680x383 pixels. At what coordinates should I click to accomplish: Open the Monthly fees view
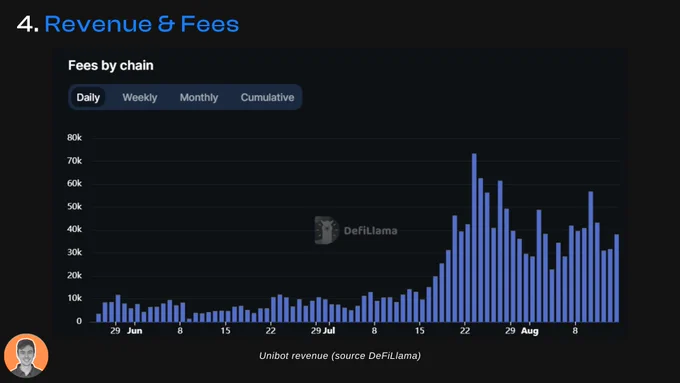199,97
